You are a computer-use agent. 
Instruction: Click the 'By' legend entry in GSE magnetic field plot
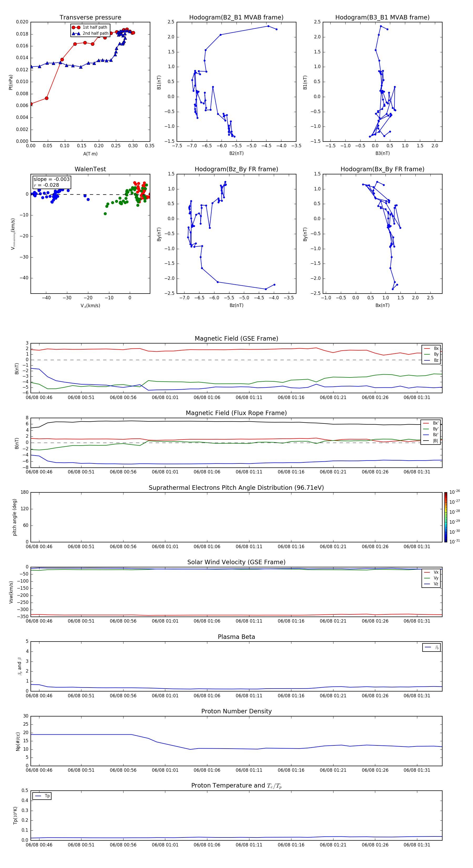pyautogui.click(x=431, y=354)
